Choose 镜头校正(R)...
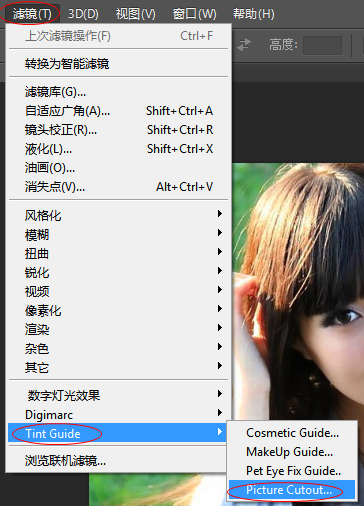This screenshot has height=506, width=364. (118, 130)
